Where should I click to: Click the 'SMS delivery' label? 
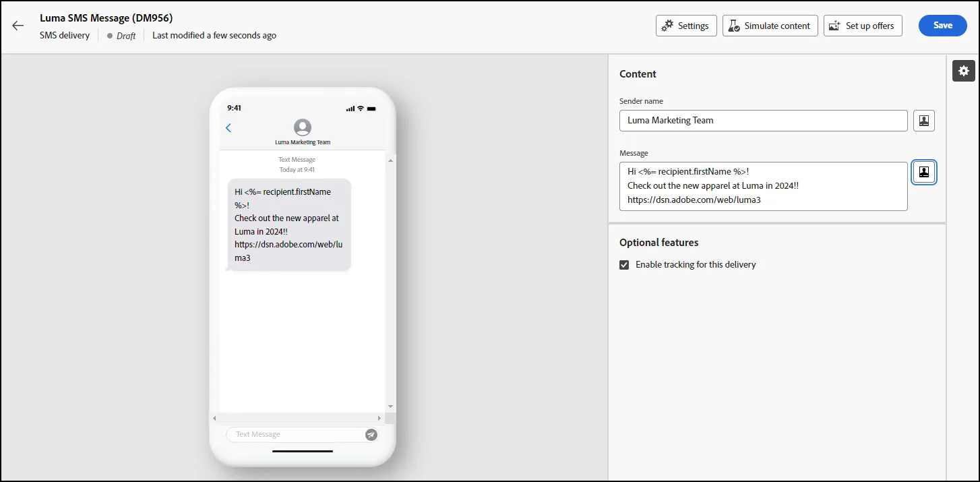coord(65,36)
